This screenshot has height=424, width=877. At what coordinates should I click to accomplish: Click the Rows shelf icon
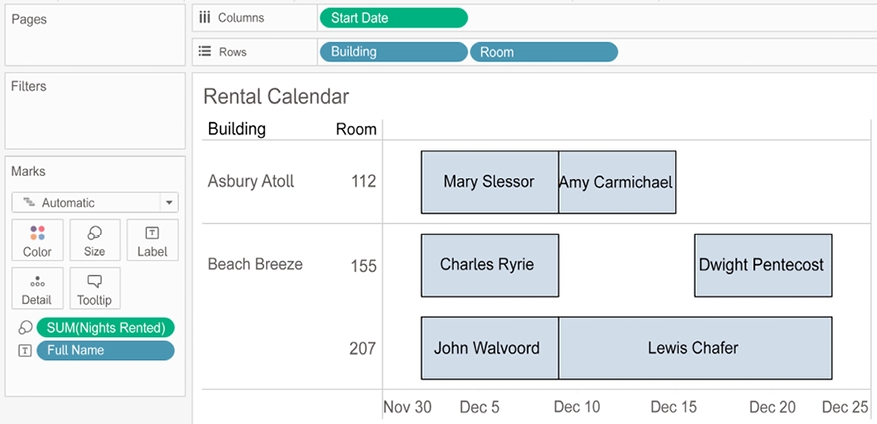(204, 52)
